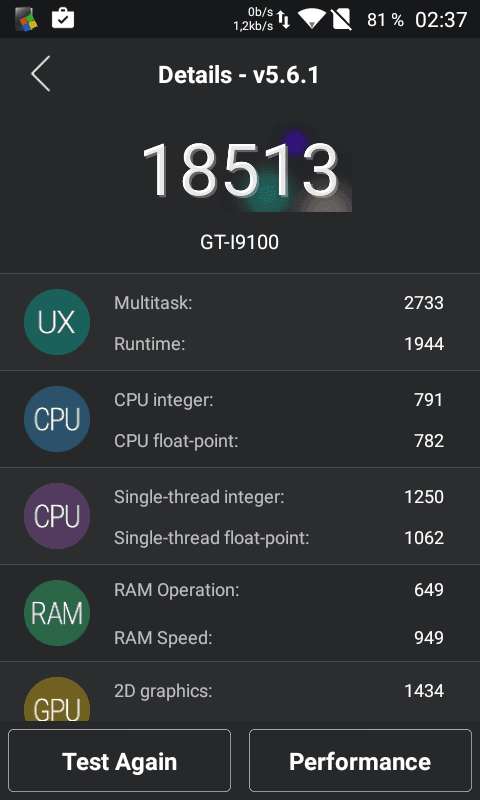Tap the purple CPU category icon
The height and width of the screenshot is (800, 480).
57,516
